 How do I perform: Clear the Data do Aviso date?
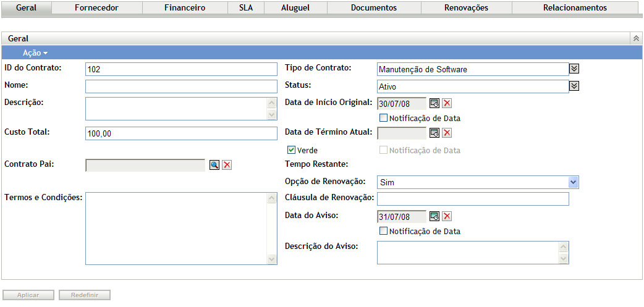pyautogui.click(x=447, y=216)
